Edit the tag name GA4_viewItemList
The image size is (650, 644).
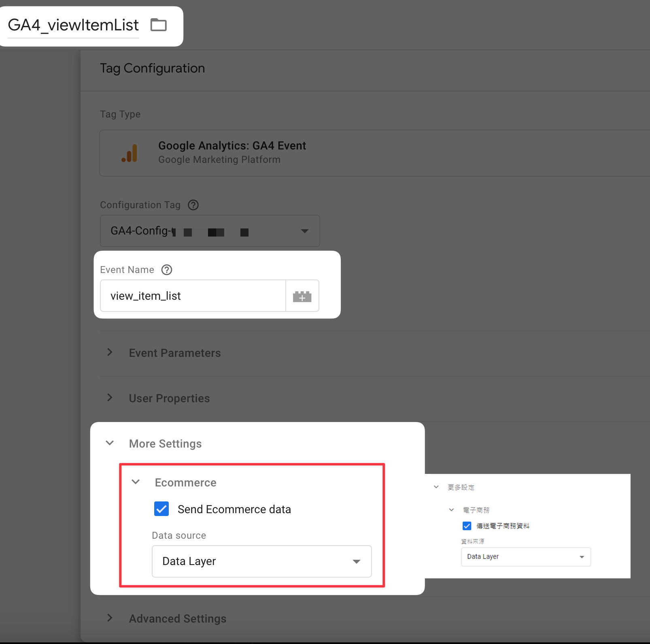click(73, 25)
